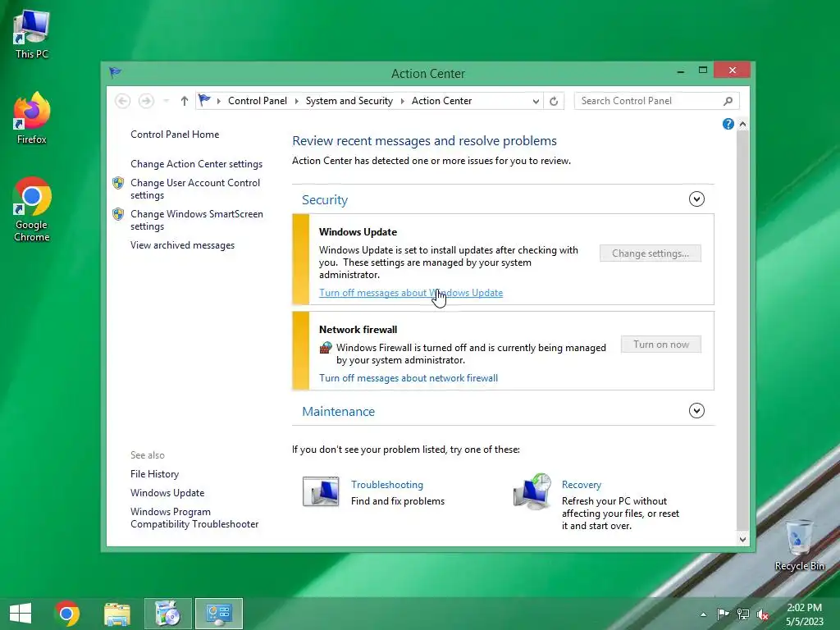Turn off messages about network firewall

409,378
